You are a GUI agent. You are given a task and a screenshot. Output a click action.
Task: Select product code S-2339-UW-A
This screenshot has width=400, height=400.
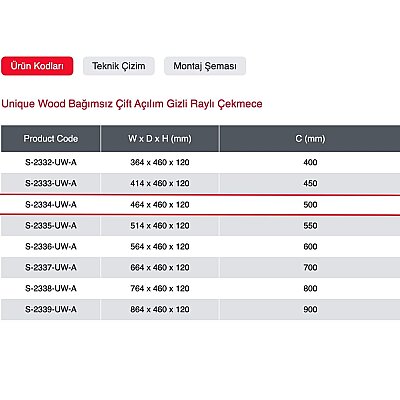pyautogui.click(x=51, y=309)
